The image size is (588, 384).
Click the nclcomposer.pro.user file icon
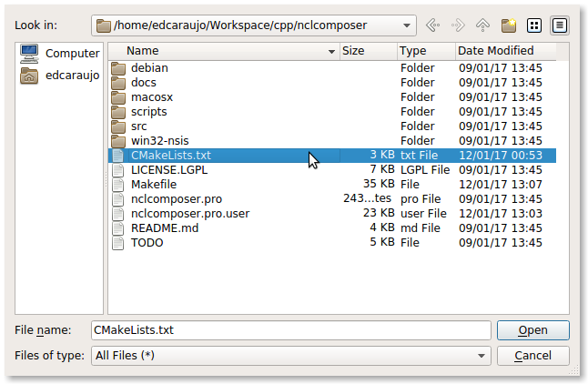coord(118,214)
